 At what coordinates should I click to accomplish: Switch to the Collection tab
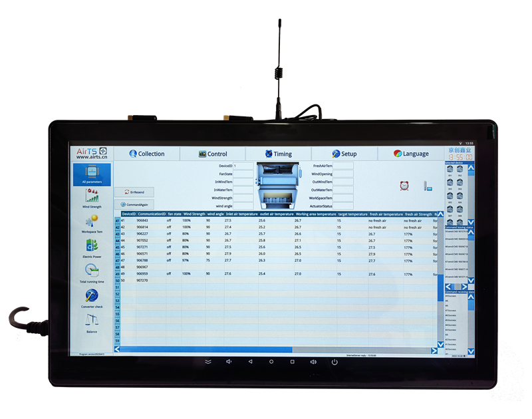(x=147, y=154)
